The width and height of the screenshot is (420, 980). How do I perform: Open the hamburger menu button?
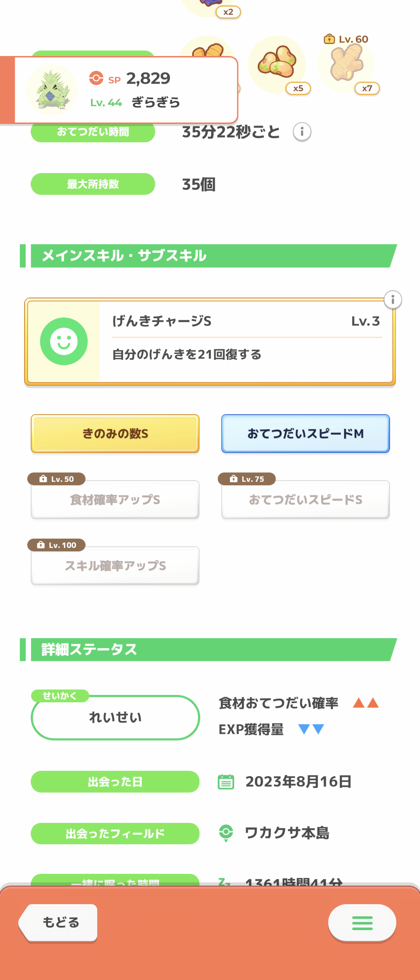coord(362,923)
